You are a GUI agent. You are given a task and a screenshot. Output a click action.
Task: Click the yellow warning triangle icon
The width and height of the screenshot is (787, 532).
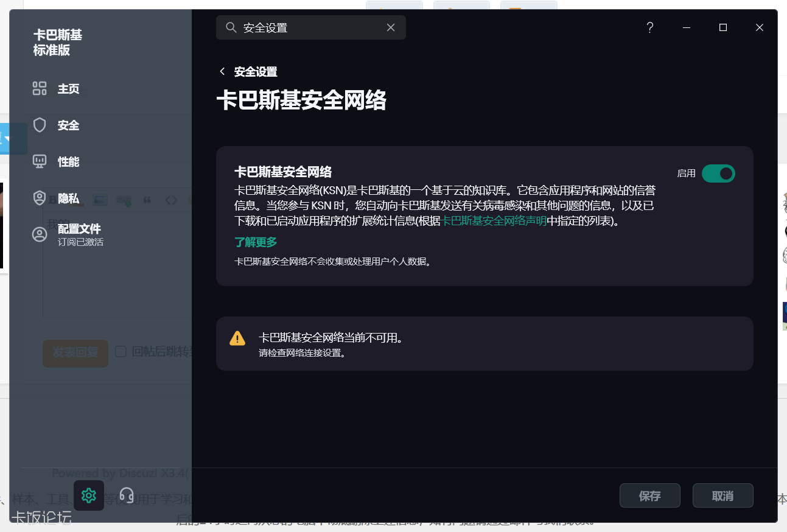[237, 338]
